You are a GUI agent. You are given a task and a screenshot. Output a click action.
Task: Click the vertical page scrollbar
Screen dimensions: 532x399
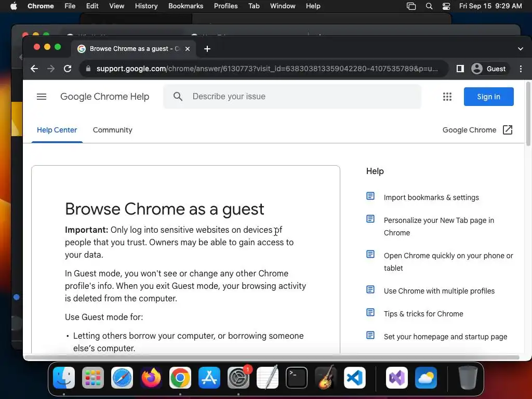click(528, 114)
